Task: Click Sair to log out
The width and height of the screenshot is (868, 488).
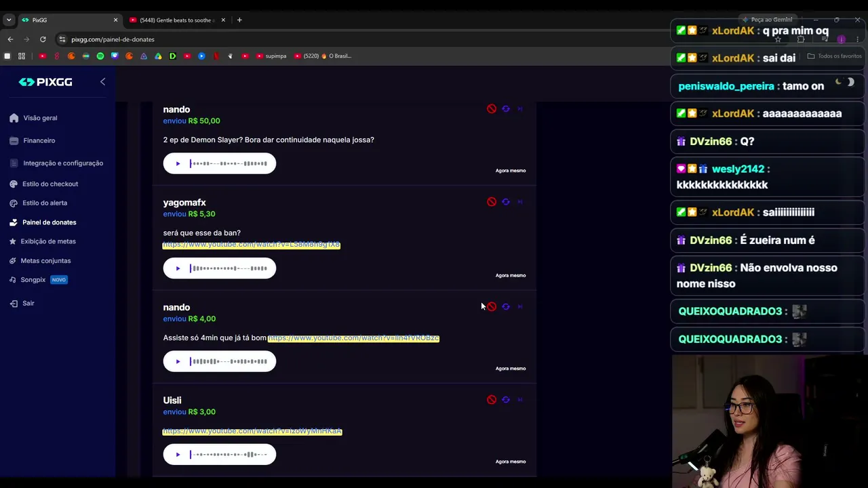Action: click(x=22, y=303)
